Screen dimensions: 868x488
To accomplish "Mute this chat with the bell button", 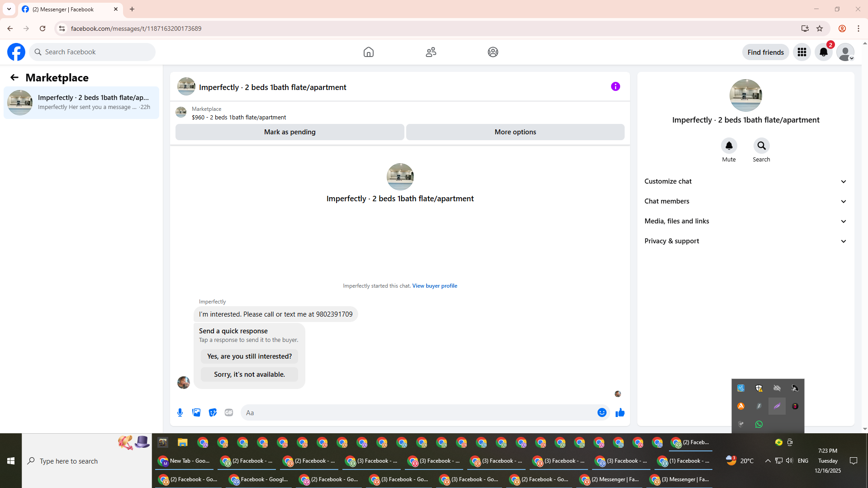I will [729, 146].
